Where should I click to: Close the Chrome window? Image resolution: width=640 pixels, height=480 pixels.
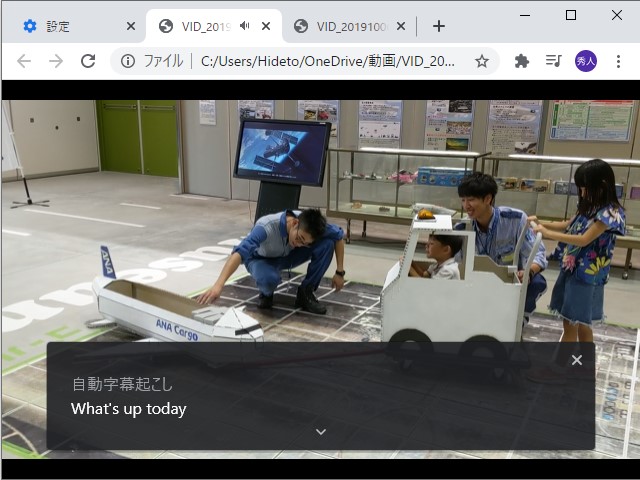click(617, 16)
